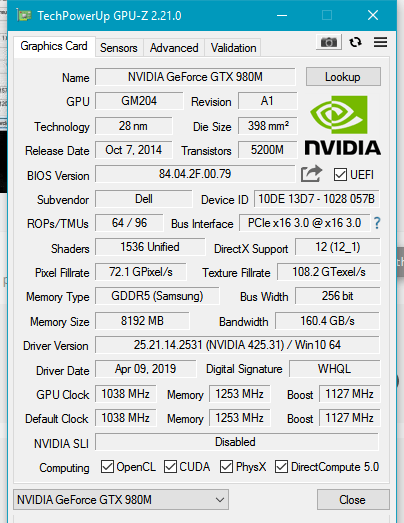Switch to the Sensors tab
Image resolution: width=404 pixels, height=523 pixels.
[x=118, y=48]
